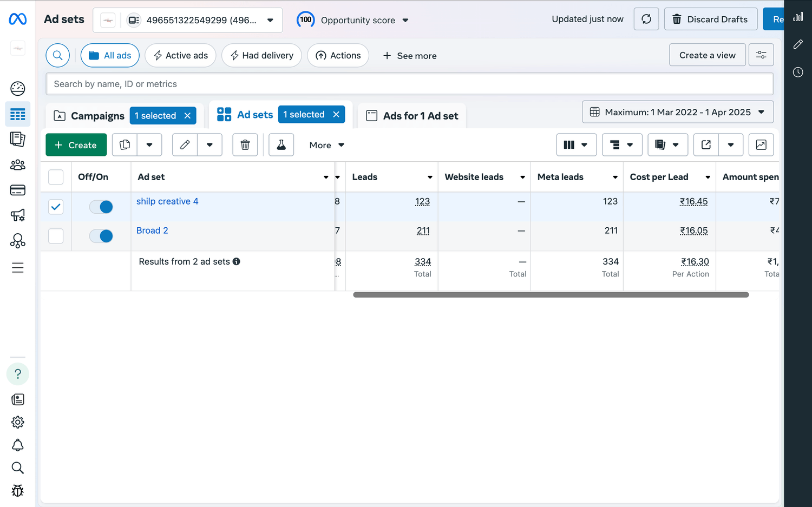This screenshot has height=507, width=812.
Task: Check the Broad 2 row checkbox
Action: [56, 236]
